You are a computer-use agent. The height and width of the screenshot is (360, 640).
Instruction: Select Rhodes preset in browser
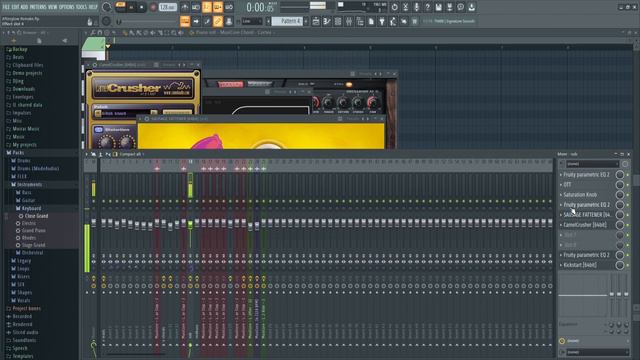click(x=28, y=238)
